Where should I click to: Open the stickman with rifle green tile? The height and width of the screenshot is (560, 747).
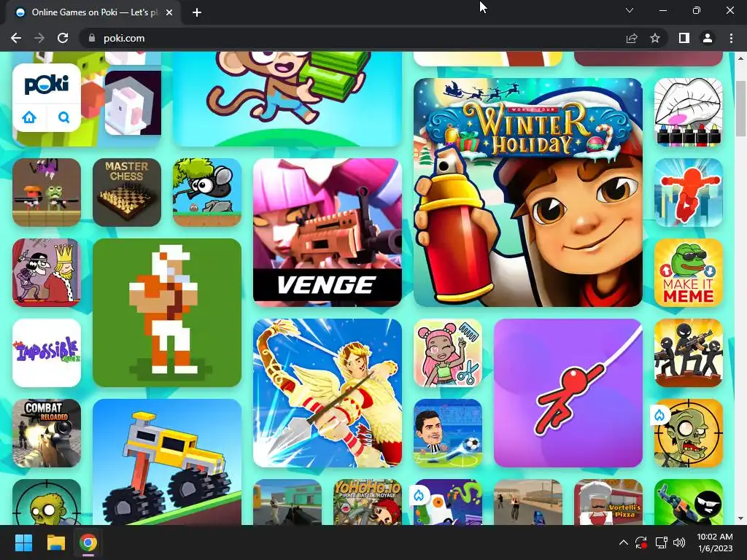(689, 502)
